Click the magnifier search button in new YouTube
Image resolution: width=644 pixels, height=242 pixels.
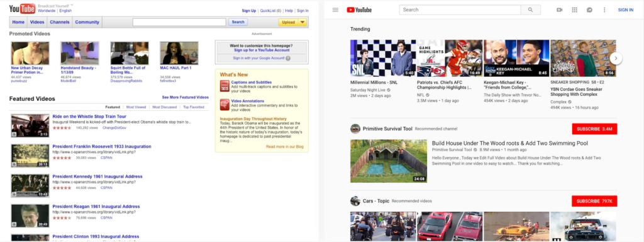click(531, 10)
